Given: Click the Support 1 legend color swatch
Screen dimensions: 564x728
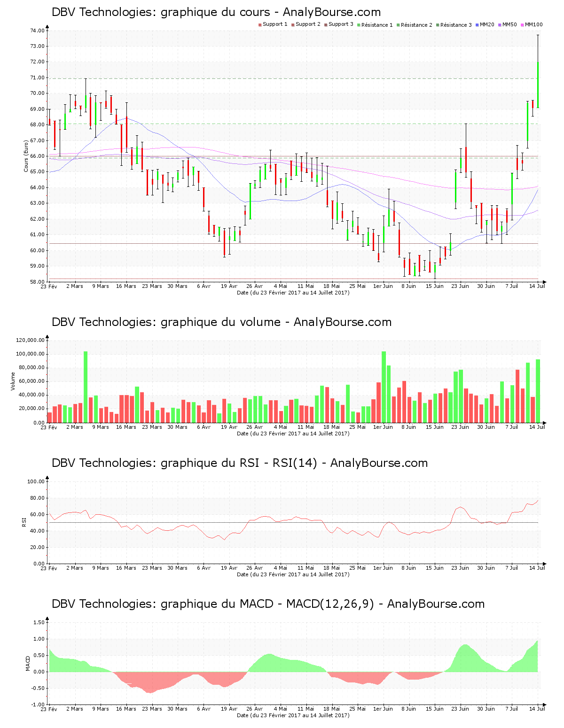Looking at the screenshot, I should click(x=260, y=24).
